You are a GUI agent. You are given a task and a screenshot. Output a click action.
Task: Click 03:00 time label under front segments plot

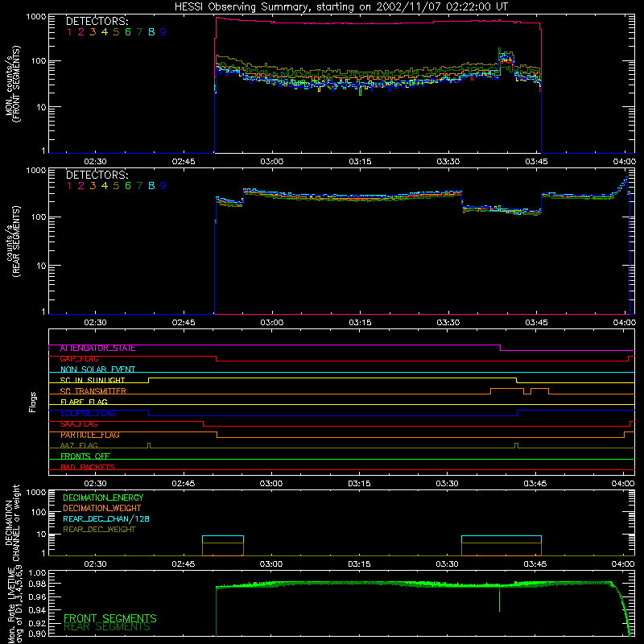point(272,162)
